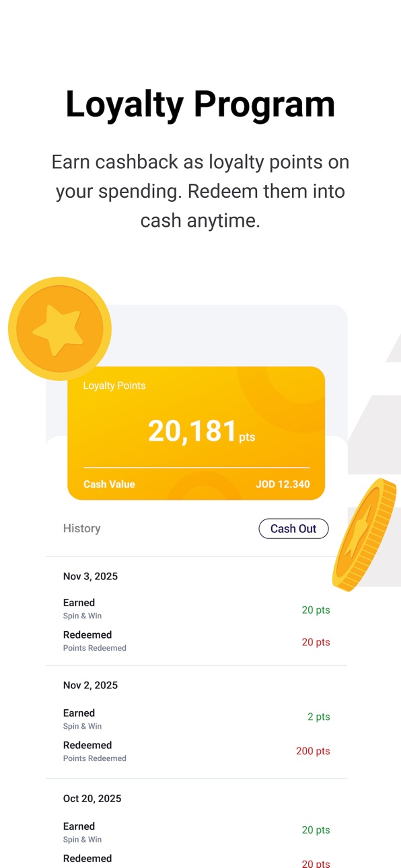Tap the gold star coin icon
The width and height of the screenshot is (401, 868).
pyautogui.click(x=59, y=329)
